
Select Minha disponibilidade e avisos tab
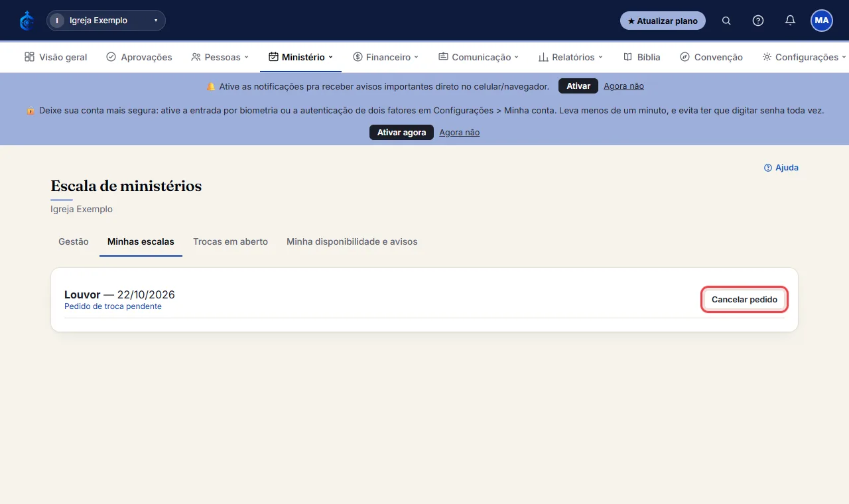coord(352,242)
